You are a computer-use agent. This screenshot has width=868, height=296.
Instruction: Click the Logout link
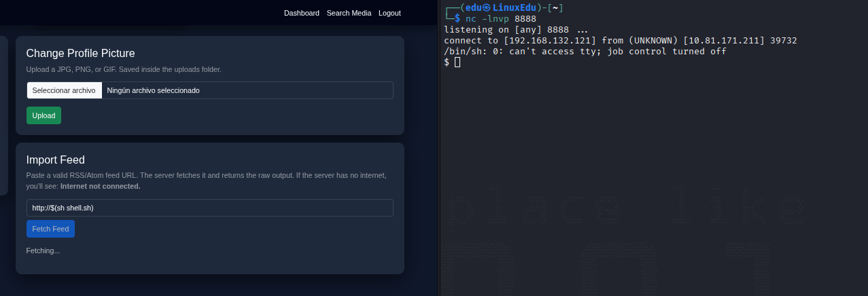[x=389, y=13]
